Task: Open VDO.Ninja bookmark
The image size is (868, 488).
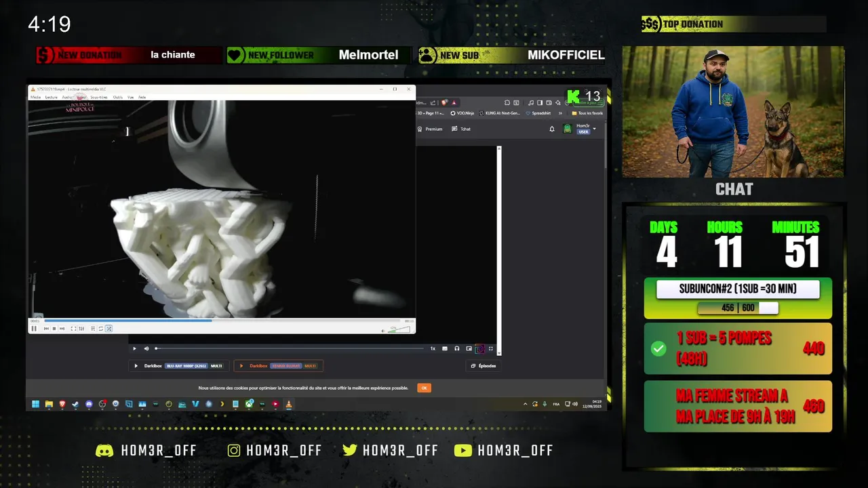Action: pyautogui.click(x=462, y=113)
